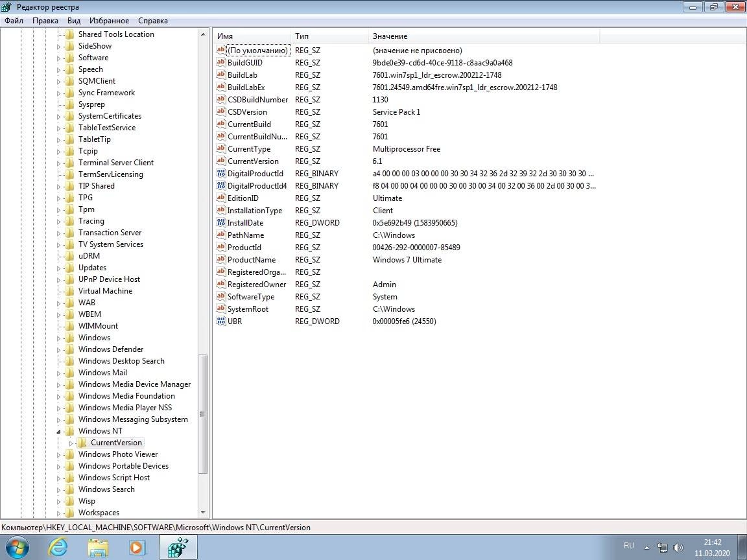Collapse the Windows NT tree node

(58, 431)
